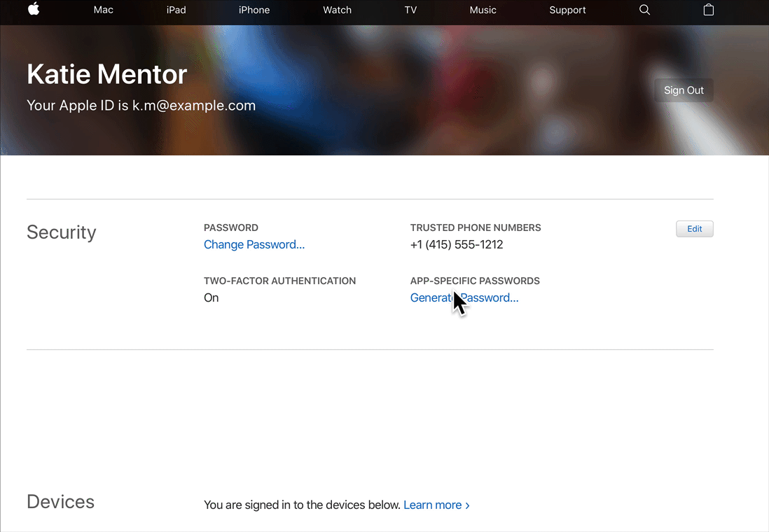Screen dimensions: 769x532
Task: Edit trusted phone numbers
Action: pyautogui.click(x=694, y=228)
